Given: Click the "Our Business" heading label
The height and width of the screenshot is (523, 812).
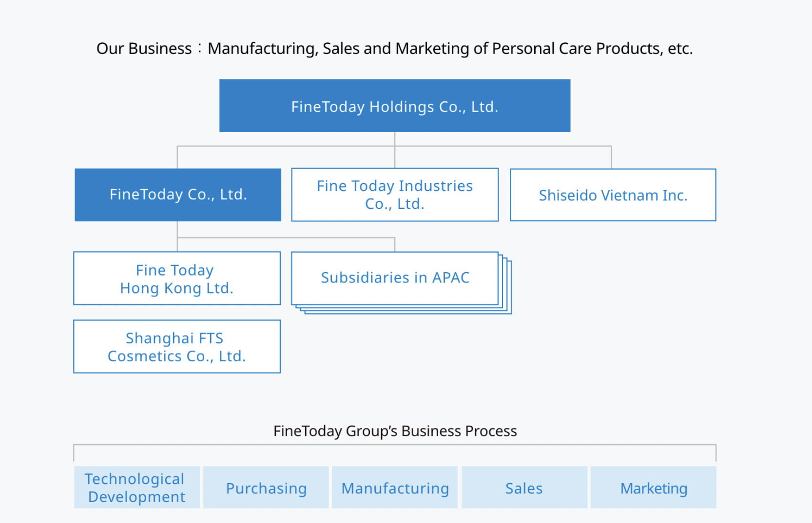Looking at the screenshot, I should tap(144, 49).
